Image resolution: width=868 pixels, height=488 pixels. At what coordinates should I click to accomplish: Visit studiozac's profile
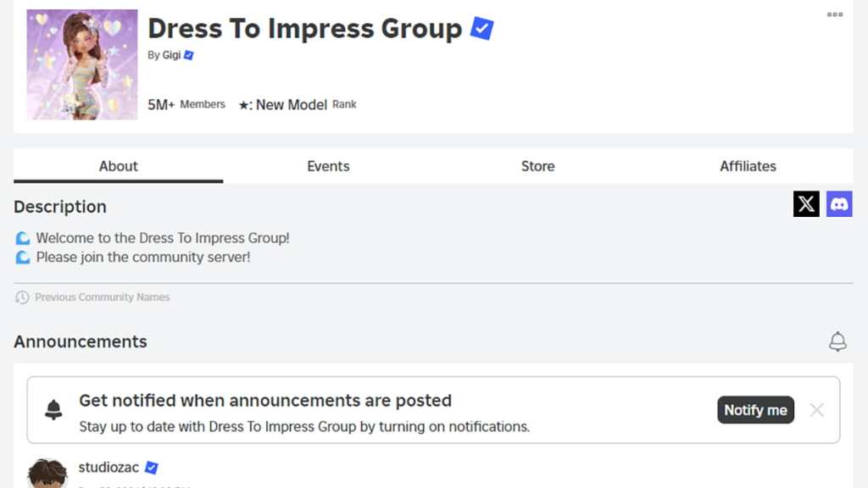click(108, 467)
